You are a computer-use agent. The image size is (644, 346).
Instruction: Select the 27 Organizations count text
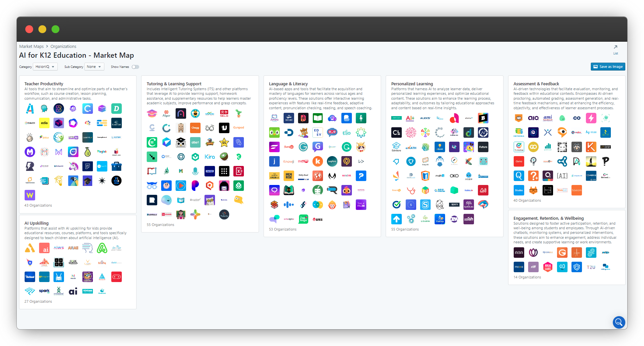tap(38, 302)
